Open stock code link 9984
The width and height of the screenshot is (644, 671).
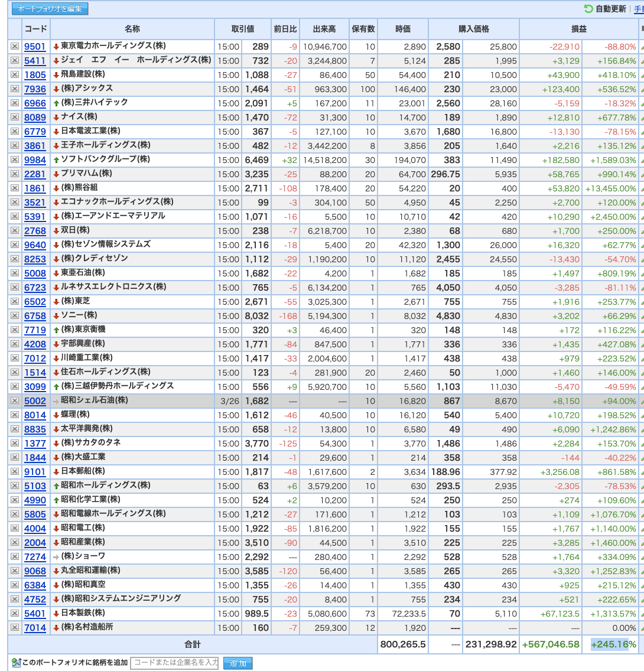(35, 160)
